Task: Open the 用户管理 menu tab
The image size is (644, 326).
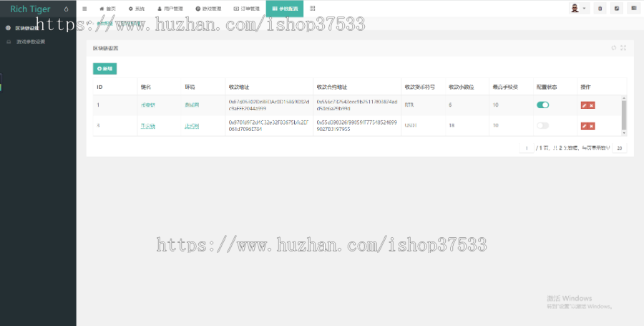Action: tap(170, 9)
